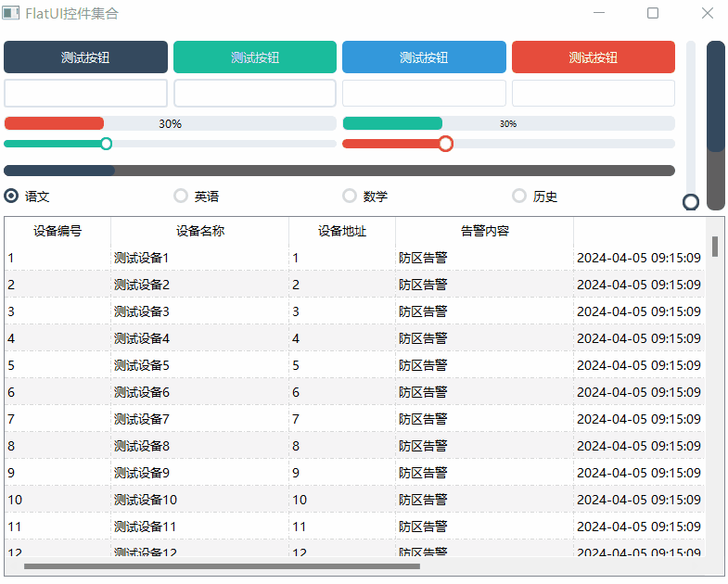Image resolution: width=728 pixels, height=584 pixels.
Task: Close the FlatUI控件集合 window
Action: [x=707, y=13]
